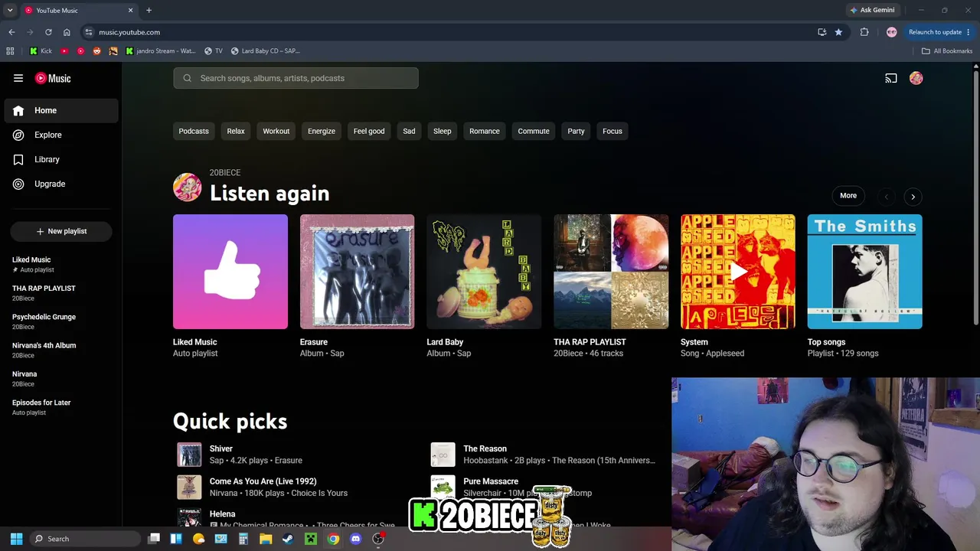This screenshot has height=551, width=980.
Task: Select the Podcasts mood chip
Action: (x=194, y=131)
